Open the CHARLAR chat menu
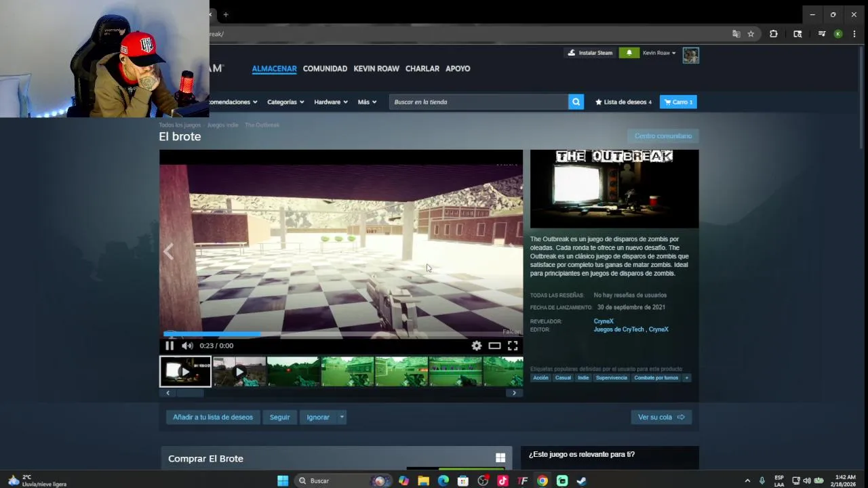The image size is (868, 488). pos(422,68)
